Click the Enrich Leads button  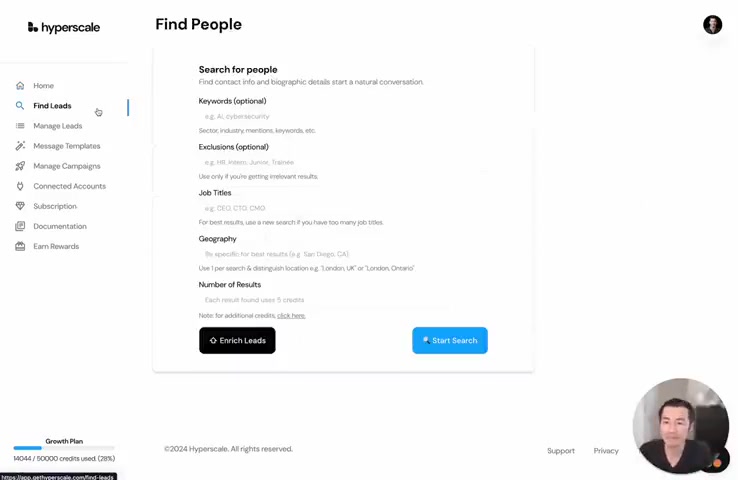pyautogui.click(x=237, y=340)
